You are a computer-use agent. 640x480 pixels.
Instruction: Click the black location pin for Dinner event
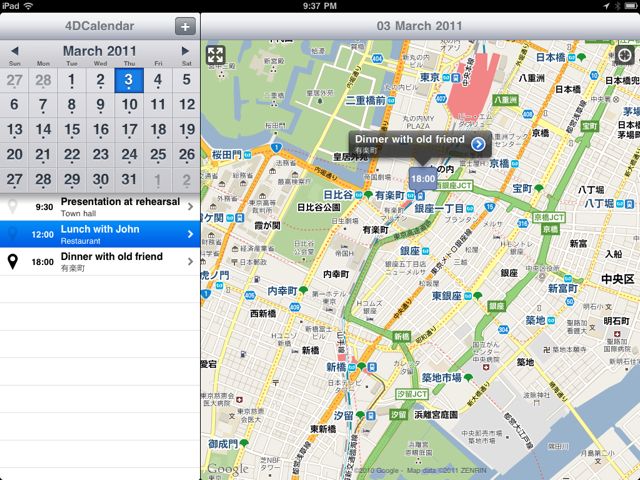click(x=13, y=262)
